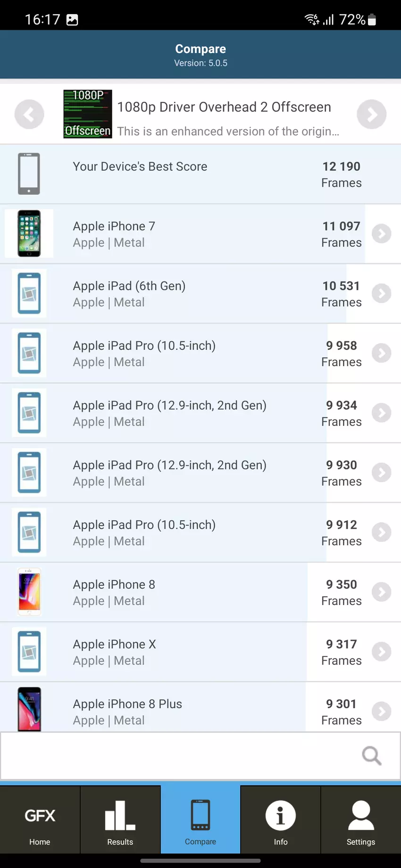Select 1080p Driver Overhead 2 Offscreen title
The height and width of the screenshot is (868, 401).
pos(224,107)
